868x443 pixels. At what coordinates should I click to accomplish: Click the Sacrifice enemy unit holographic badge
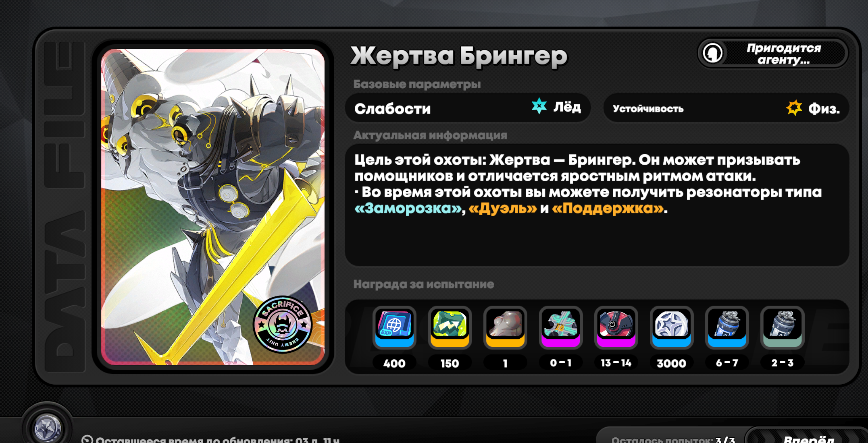tap(282, 324)
